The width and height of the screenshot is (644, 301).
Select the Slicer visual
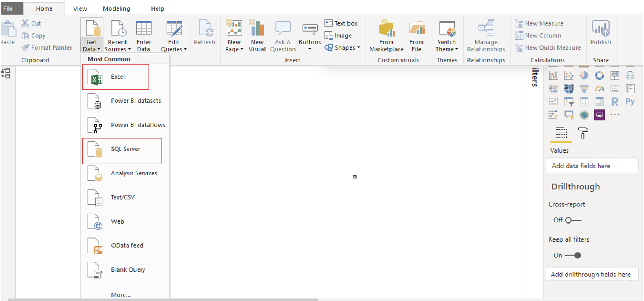(569, 102)
